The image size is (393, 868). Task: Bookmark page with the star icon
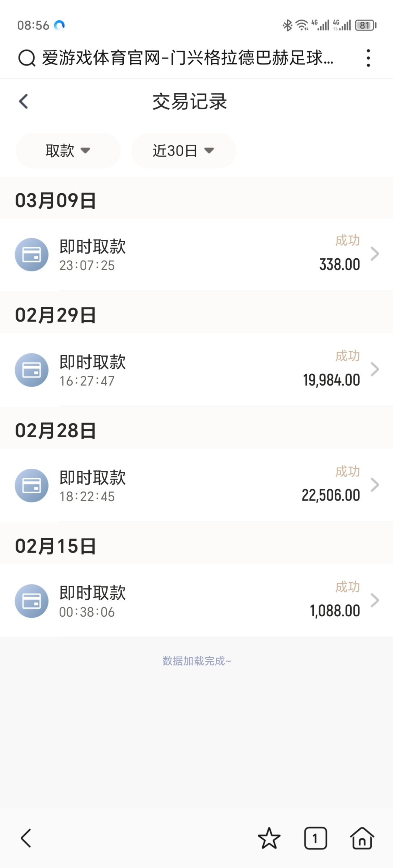pyautogui.click(x=269, y=838)
